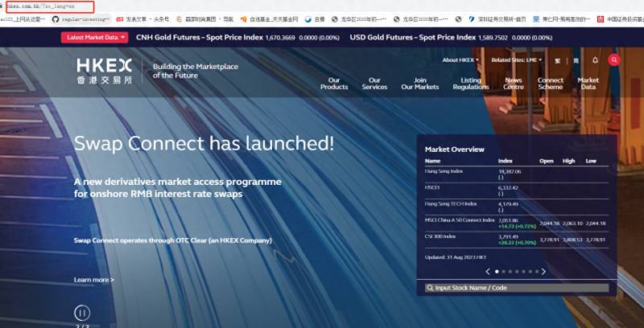The image size is (644, 328).
Task: Click the Learn more link
Action: pos(93,280)
